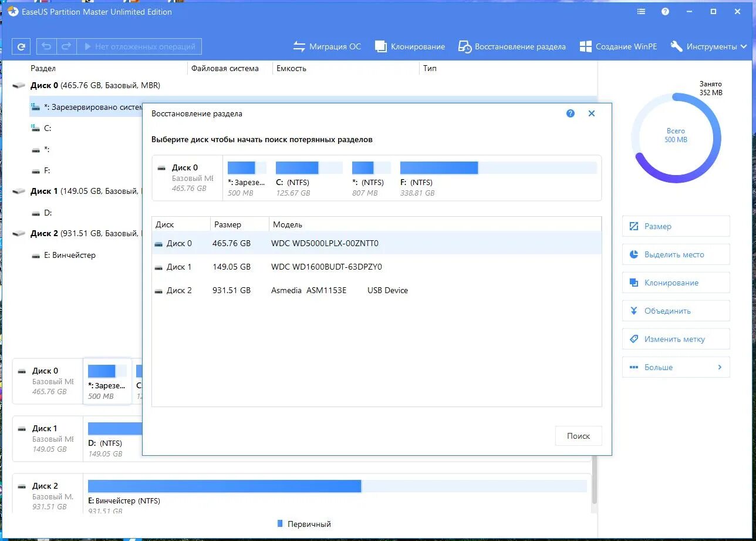Click the Зарезе... 500 MB block in the bottom map
The image size is (756, 541).
tap(107, 381)
